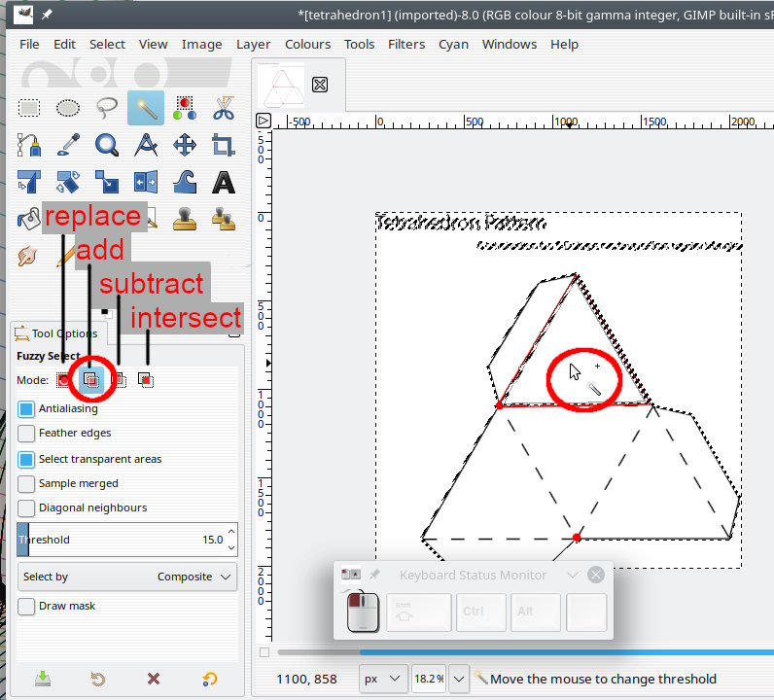The image size is (774, 700).
Task: Activate the Colour Picker eyedropper tool
Action: (68, 146)
